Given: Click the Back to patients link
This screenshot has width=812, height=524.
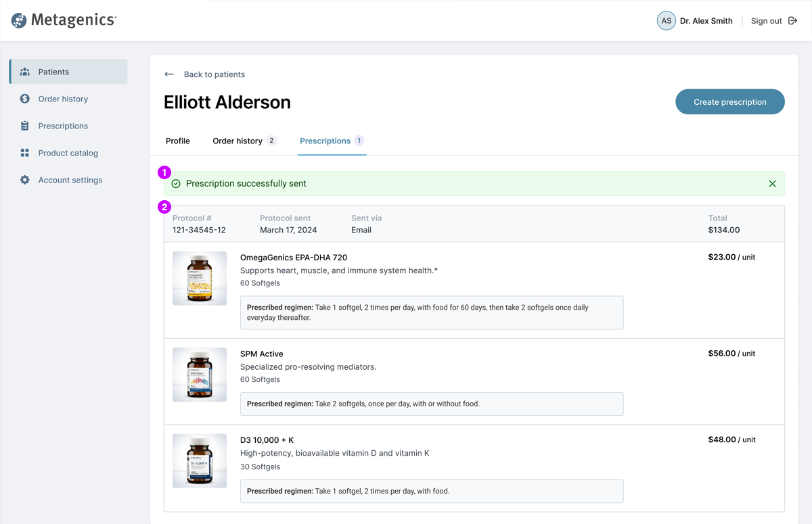Looking at the screenshot, I should 215,74.
